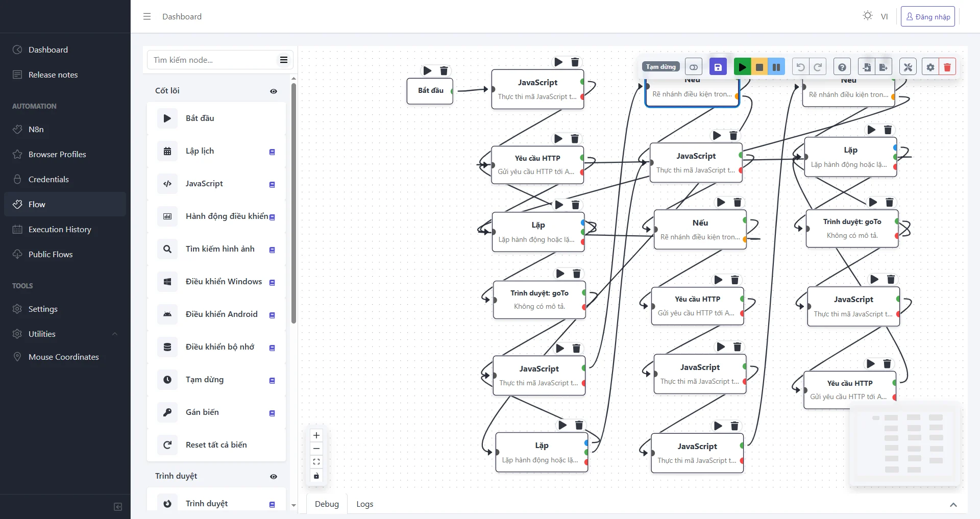Viewport: 980px width, 519px height.
Task: Export the flow file
Action: 884,67
